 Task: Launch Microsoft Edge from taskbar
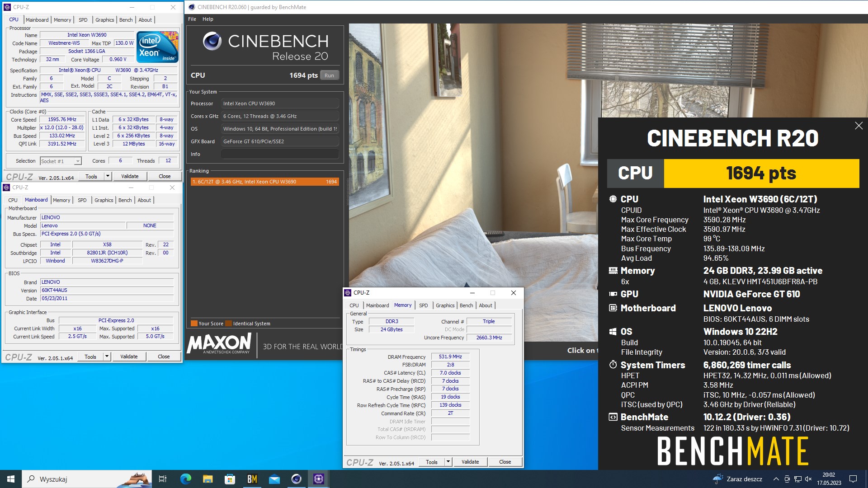tap(185, 479)
